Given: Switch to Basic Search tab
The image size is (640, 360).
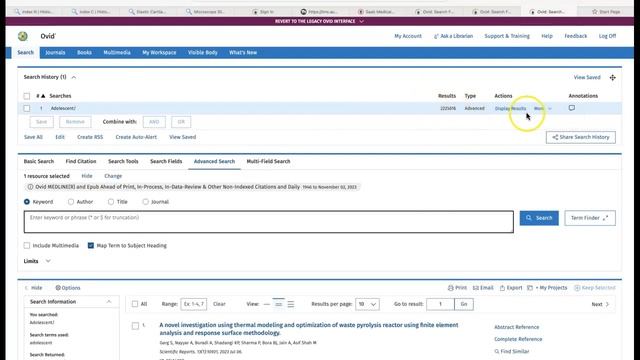Looking at the screenshot, I should pos(39,161).
